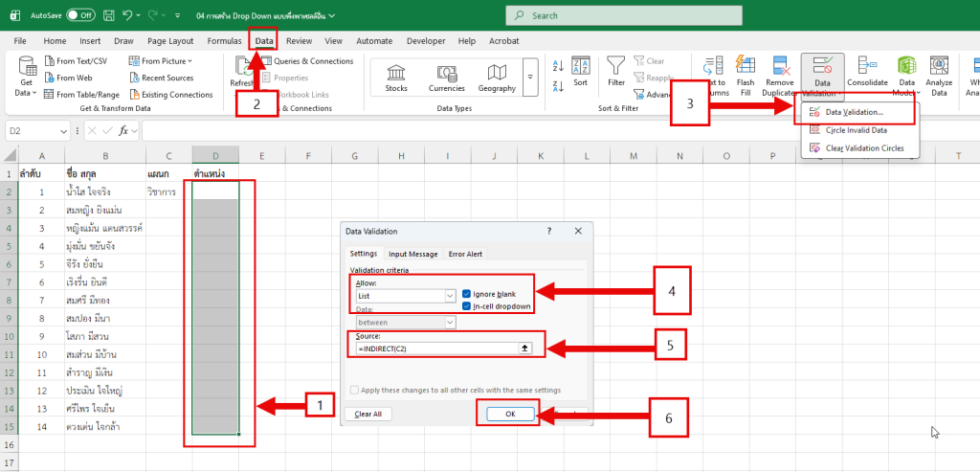This screenshot has width=980, height=472.
Task: Open the Page Layout tab
Action: pos(170,41)
